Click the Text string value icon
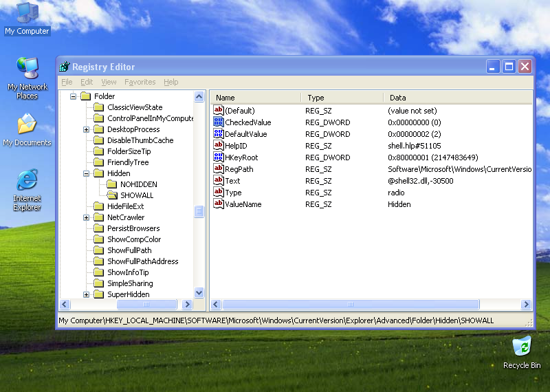550x392 pixels. click(218, 180)
